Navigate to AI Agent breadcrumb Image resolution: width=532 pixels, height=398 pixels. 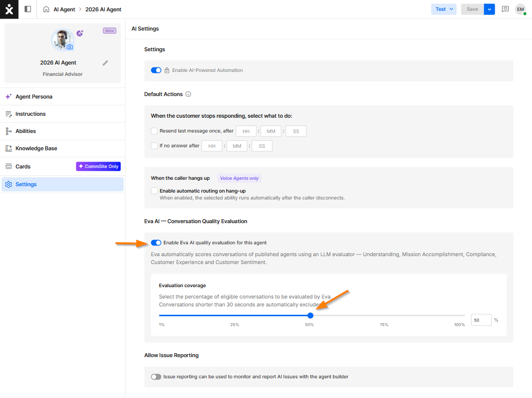tap(64, 9)
